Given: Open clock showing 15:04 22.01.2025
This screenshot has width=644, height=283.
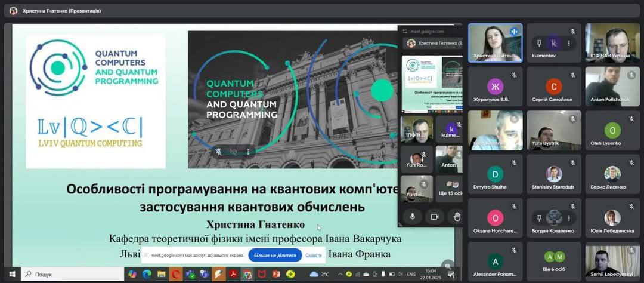Looking at the screenshot, I should click(x=431, y=273).
